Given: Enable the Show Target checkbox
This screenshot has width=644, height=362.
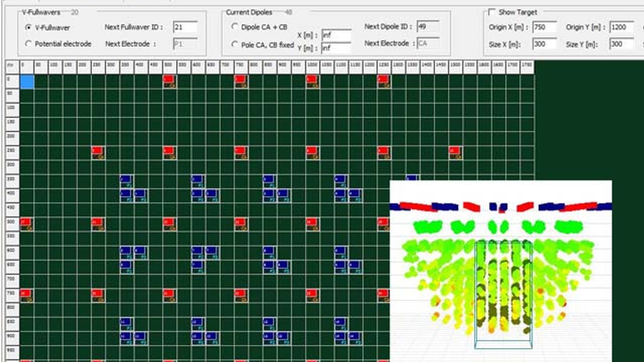Looking at the screenshot, I should (x=492, y=12).
